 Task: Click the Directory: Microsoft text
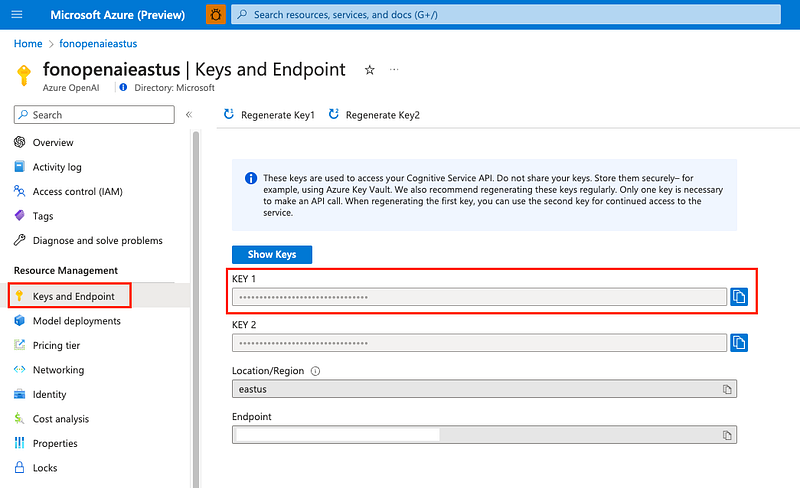click(x=174, y=88)
